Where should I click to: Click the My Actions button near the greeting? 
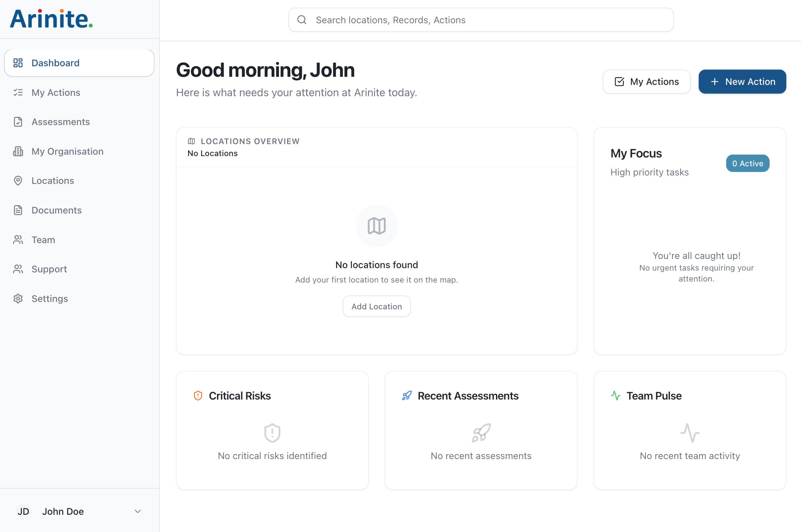point(646,81)
